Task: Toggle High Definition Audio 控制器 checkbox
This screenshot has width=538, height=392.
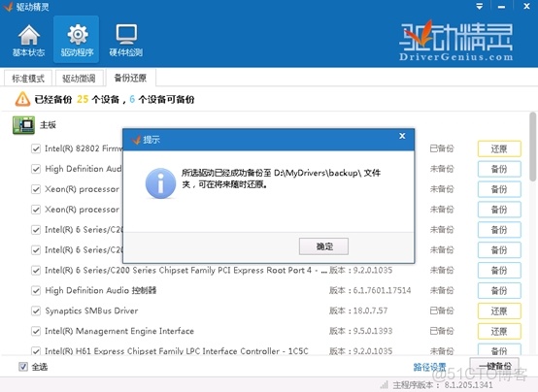Action: (36, 290)
